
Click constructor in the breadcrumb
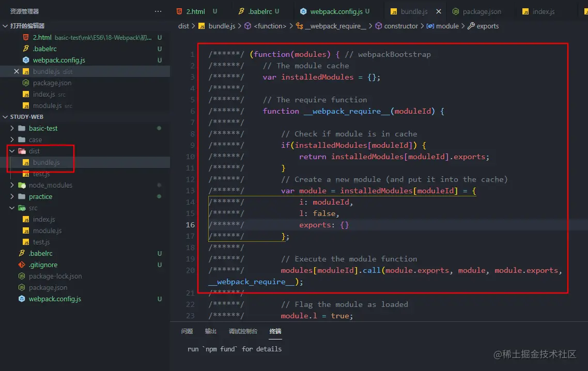401,26
